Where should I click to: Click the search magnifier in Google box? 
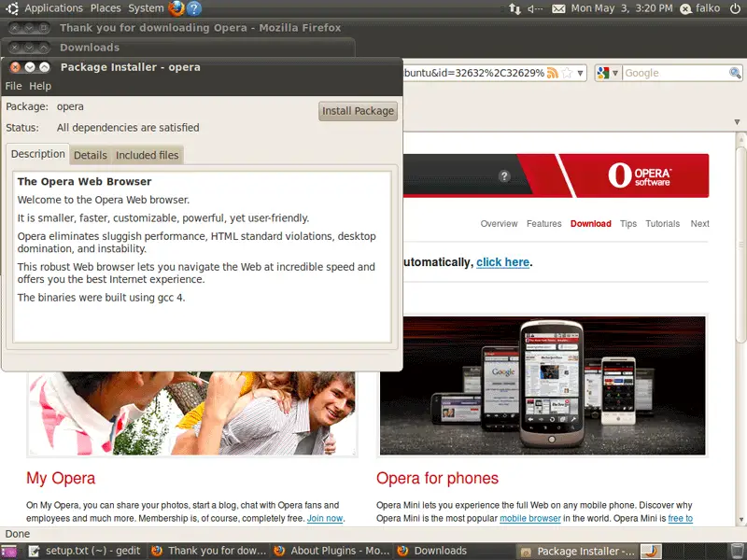pyautogui.click(x=735, y=73)
